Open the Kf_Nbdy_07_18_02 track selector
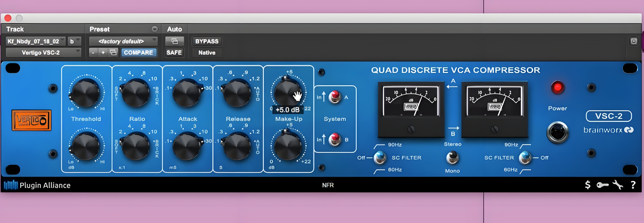Screen dimensions: 644x223 click(36, 41)
